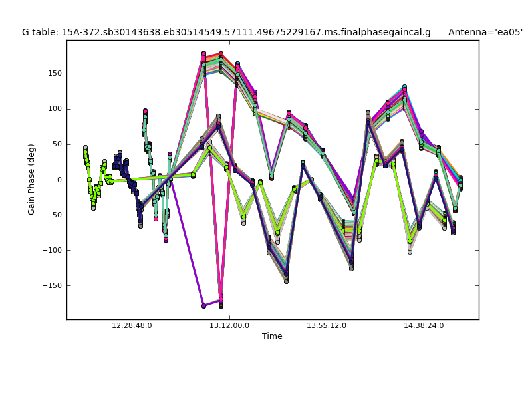The image size is (532, 399).
Task: Click the 0 y-axis tick label
Action: (59, 180)
